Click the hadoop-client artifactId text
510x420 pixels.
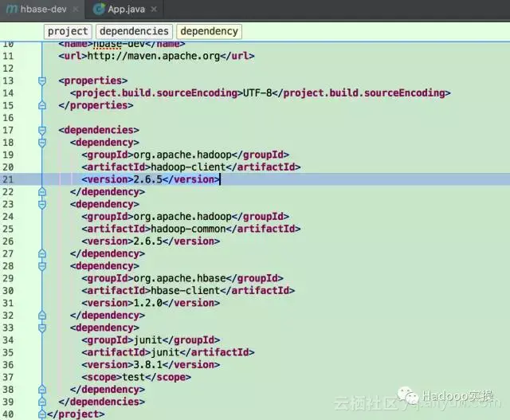(188, 167)
